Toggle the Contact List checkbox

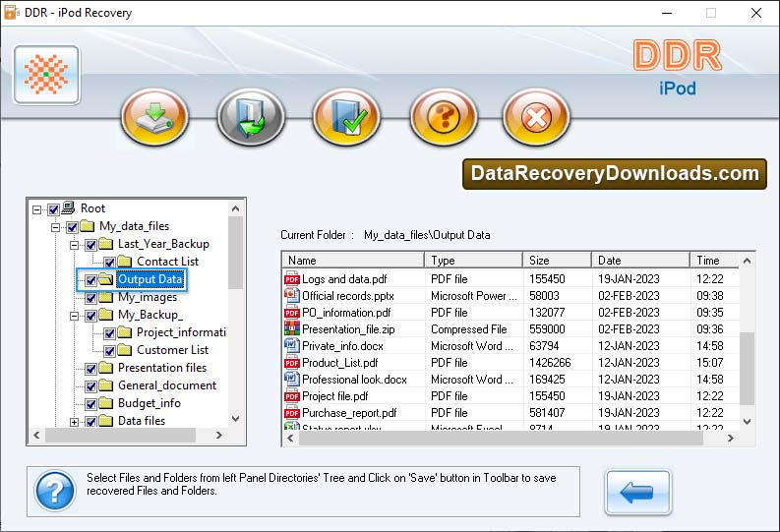point(109,263)
